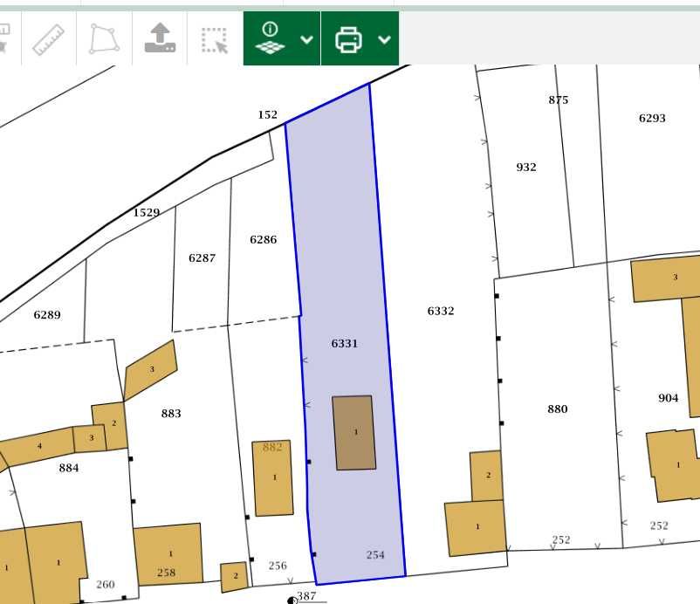Click on parcel label 6289

coord(47,315)
